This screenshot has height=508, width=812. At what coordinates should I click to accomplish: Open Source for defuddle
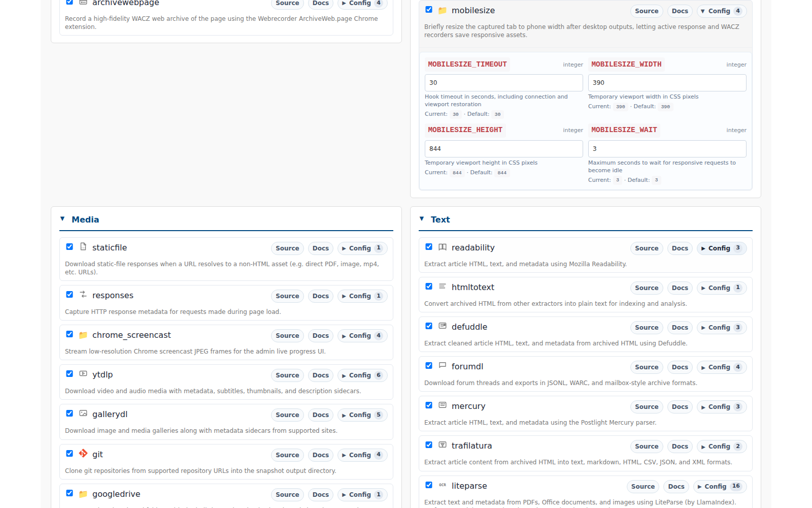[647, 328]
